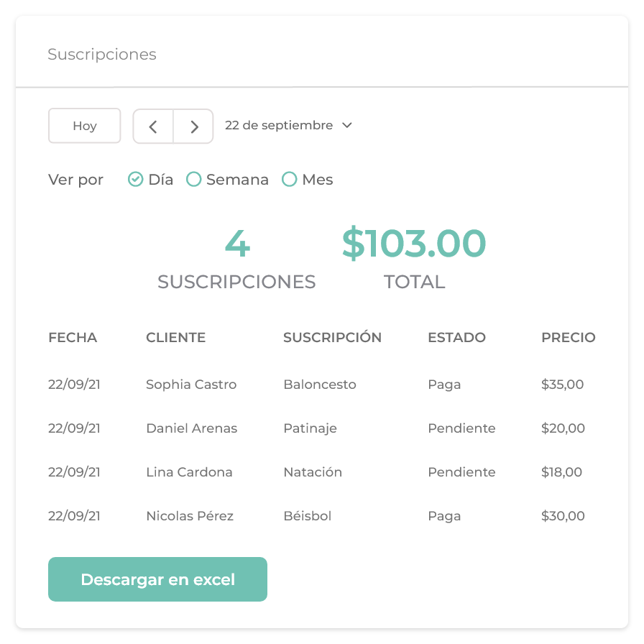The height and width of the screenshot is (644, 644).
Task: Select the Mes radio option
Action: (289, 180)
